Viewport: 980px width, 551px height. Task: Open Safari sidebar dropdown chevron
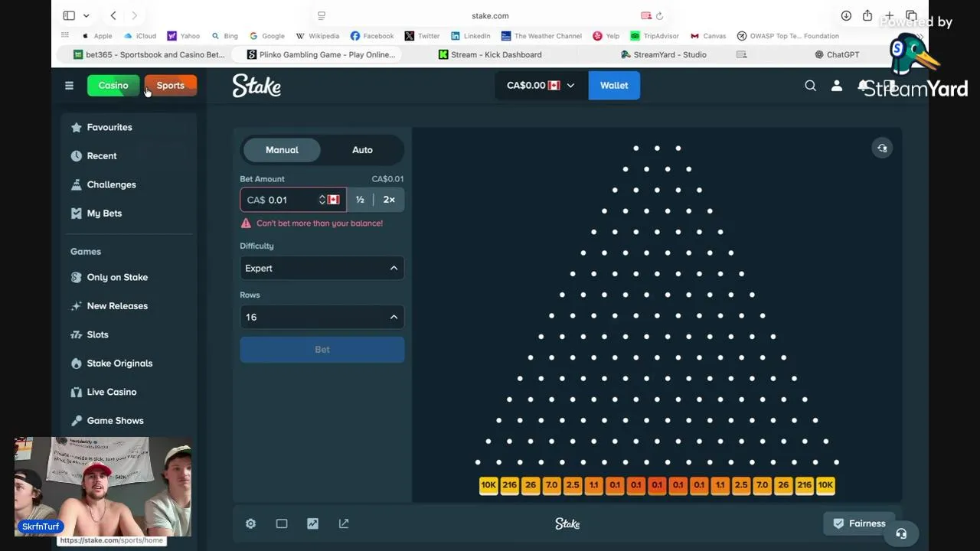(87, 15)
